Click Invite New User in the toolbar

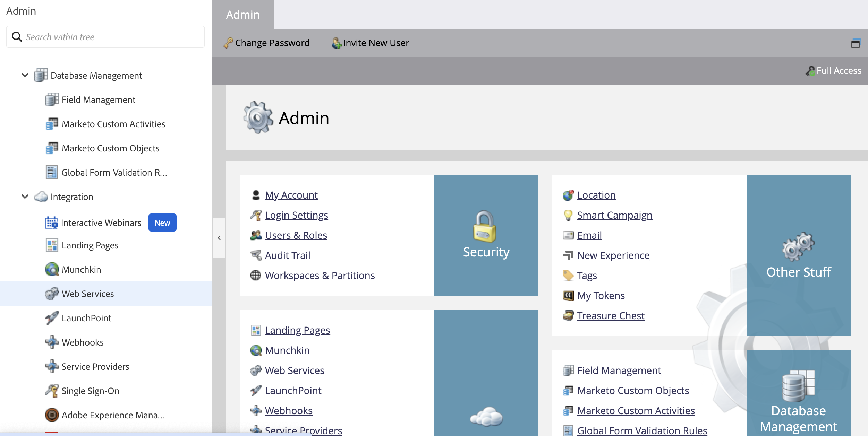click(x=375, y=43)
